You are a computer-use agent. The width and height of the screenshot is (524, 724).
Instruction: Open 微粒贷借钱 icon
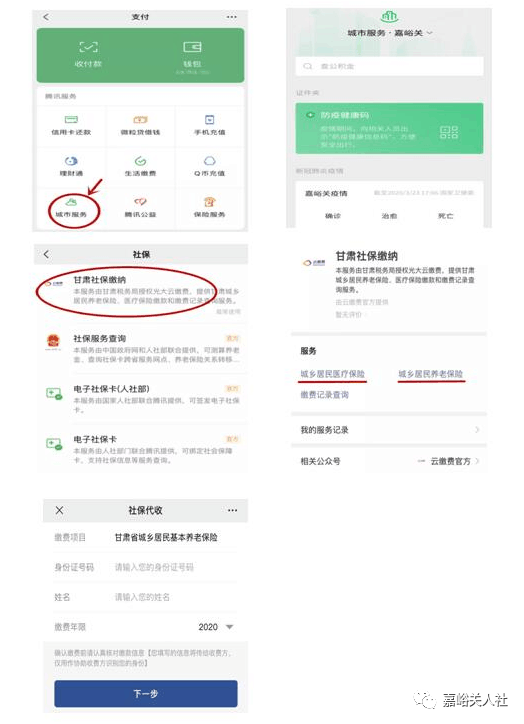[x=140, y=120]
